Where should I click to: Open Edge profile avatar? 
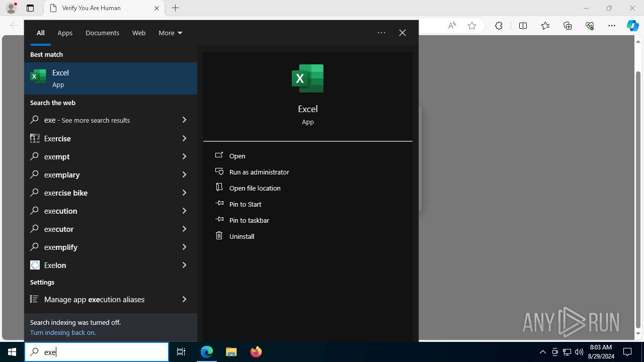point(11,8)
